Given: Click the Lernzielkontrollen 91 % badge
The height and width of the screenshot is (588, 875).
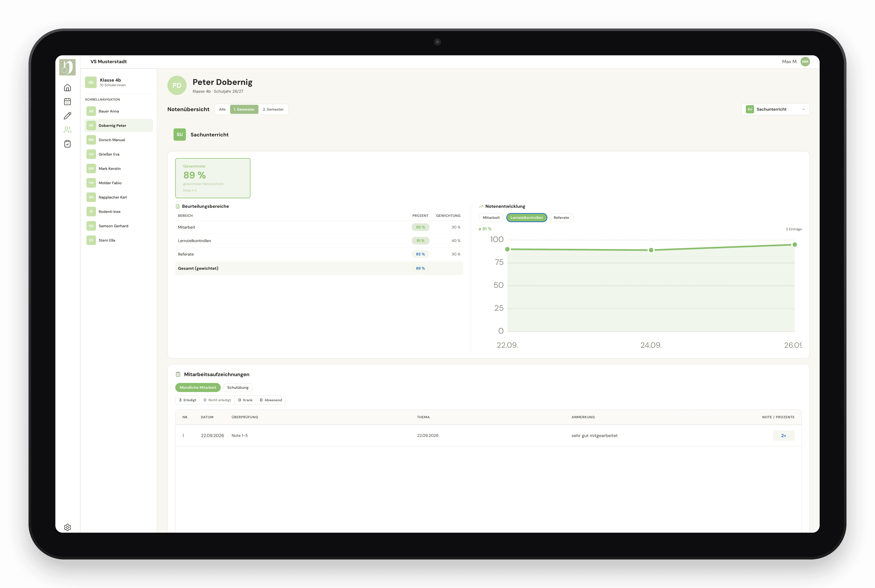Looking at the screenshot, I should tap(420, 241).
